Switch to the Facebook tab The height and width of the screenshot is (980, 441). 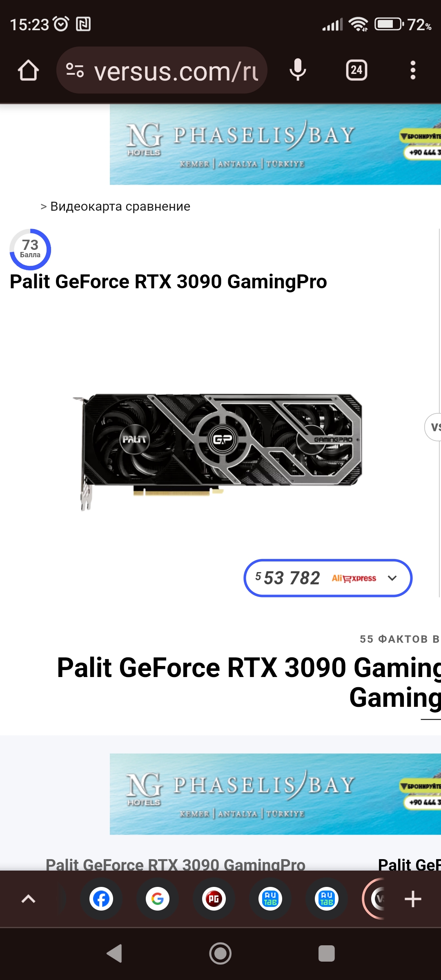[x=101, y=899]
